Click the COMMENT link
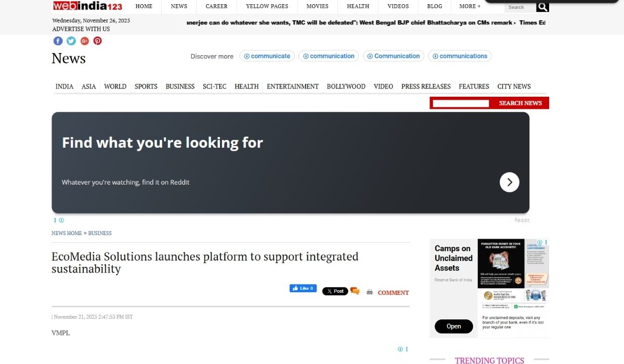 coord(393,293)
